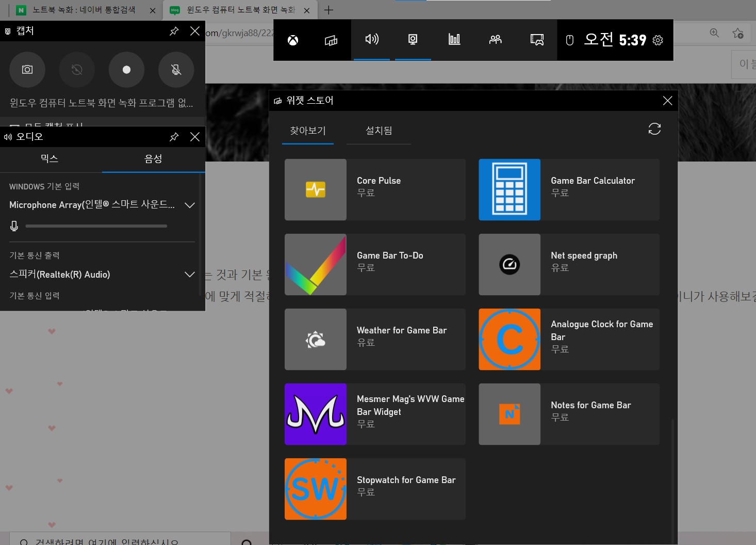Open the Net speed graph card

tap(569, 264)
